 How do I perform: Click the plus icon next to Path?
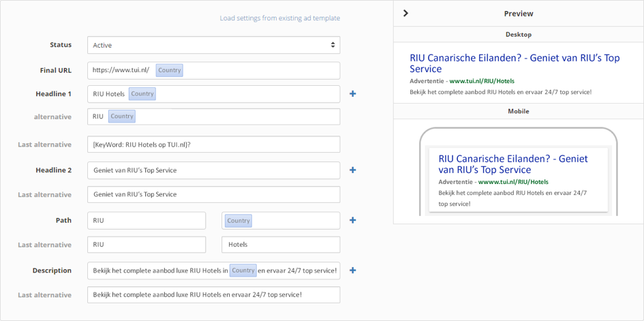(x=352, y=220)
